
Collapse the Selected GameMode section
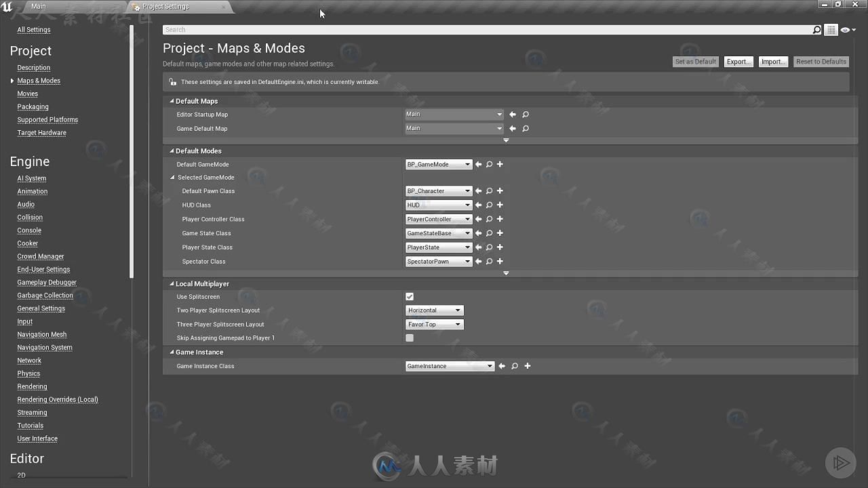click(x=172, y=178)
